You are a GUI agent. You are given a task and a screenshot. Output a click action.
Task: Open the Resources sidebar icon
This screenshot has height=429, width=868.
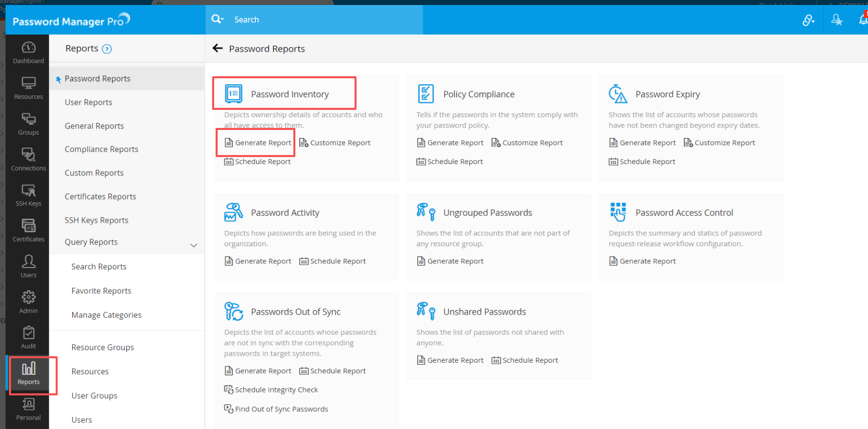tap(28, 88)
